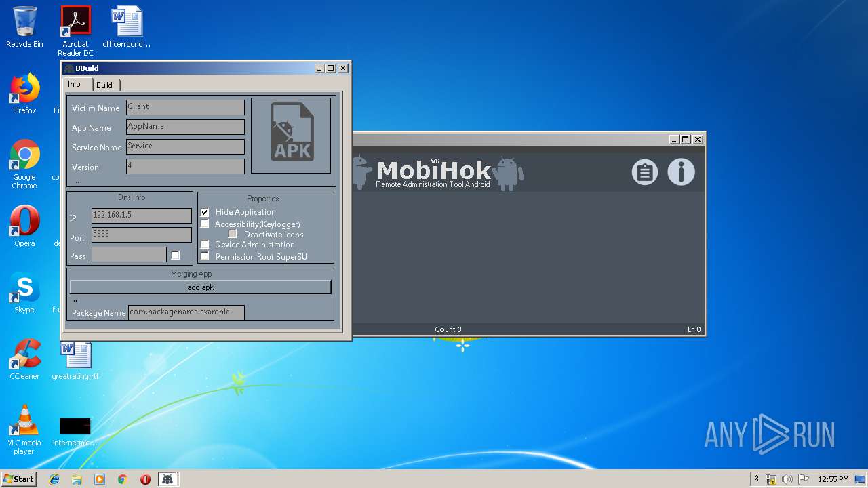The image size is (868, 488).
Task: Launch Opera desktop shortcut
Action: (x=24, y=226)
